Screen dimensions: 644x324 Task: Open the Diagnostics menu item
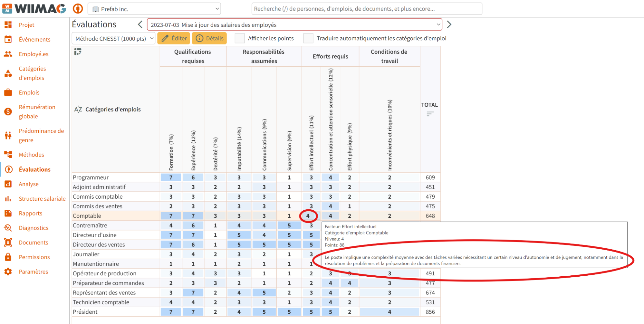[34, 228]
